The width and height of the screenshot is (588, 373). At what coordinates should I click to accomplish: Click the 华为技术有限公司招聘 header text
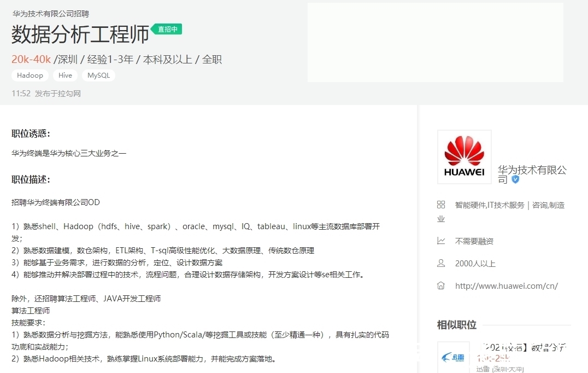[51, 14]
